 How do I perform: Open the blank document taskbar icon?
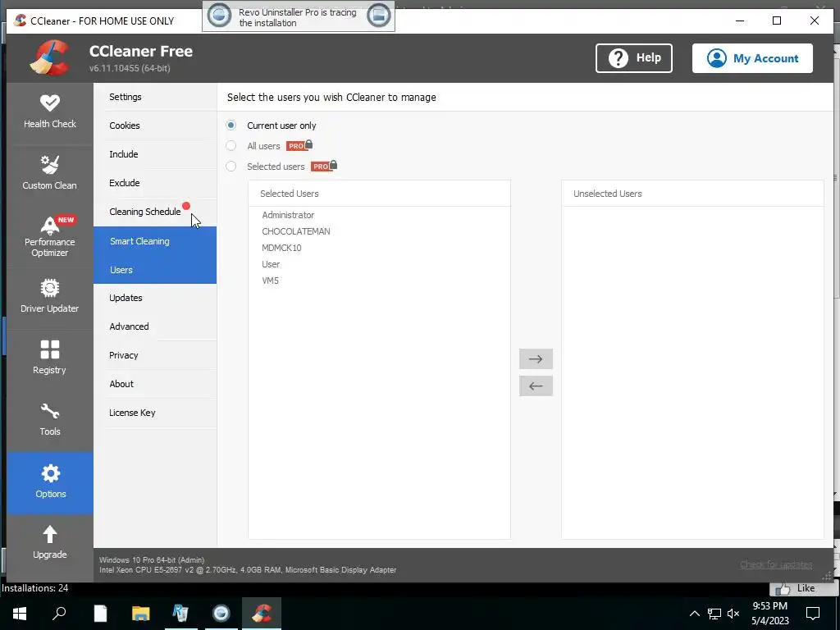click(x=100, y=614)
